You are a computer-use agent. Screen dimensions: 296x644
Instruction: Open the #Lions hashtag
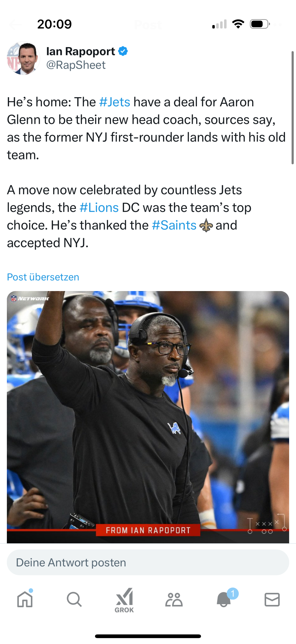[x=99, y=208]
